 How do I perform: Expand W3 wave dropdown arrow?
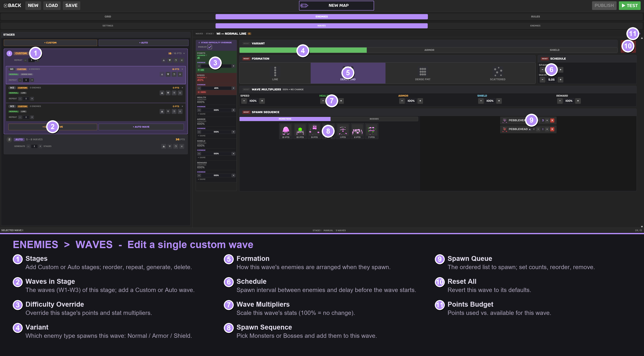point(182,106)
